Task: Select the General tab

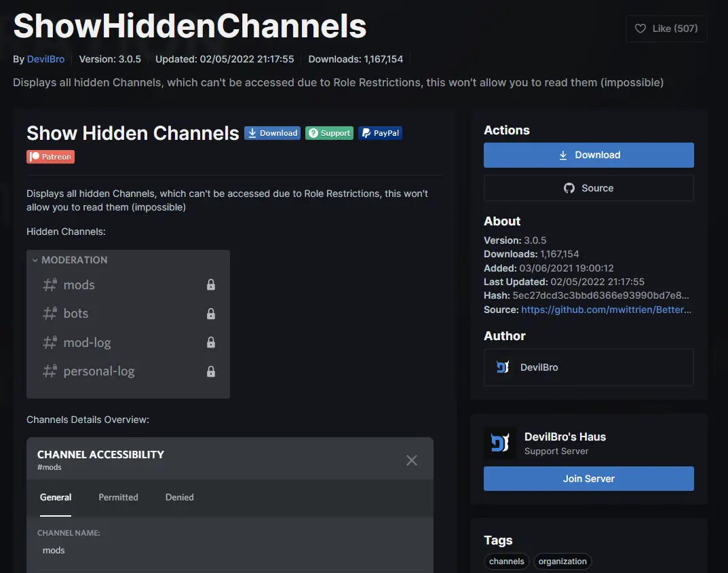Action: click(x=56, y=497)
